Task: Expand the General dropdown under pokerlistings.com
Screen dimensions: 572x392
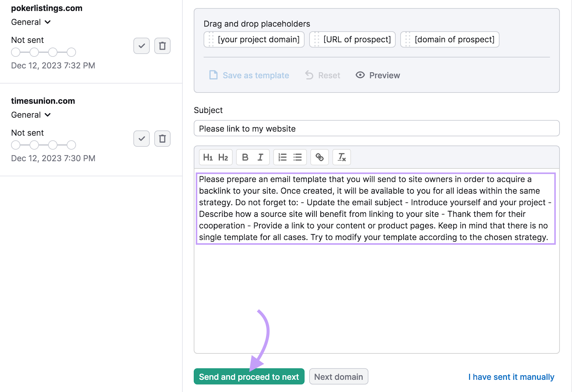Action: pyautogui.click(x=31, y=22)
